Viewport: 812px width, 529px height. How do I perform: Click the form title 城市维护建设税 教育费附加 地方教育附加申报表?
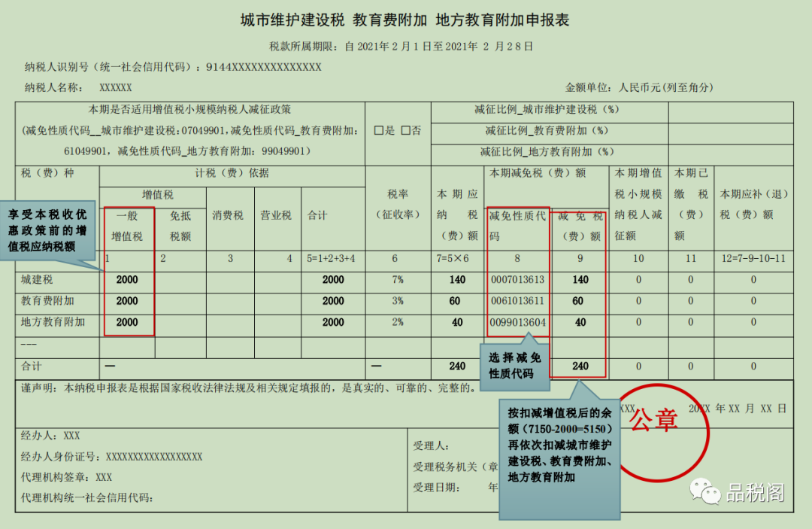[x=405, y=20]
